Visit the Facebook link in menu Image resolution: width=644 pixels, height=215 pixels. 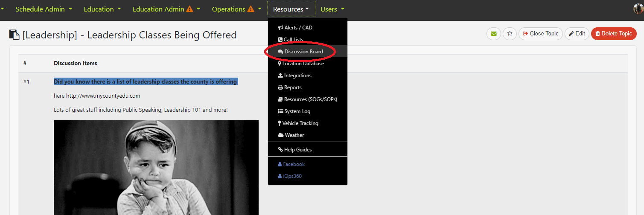pos(308,164)
